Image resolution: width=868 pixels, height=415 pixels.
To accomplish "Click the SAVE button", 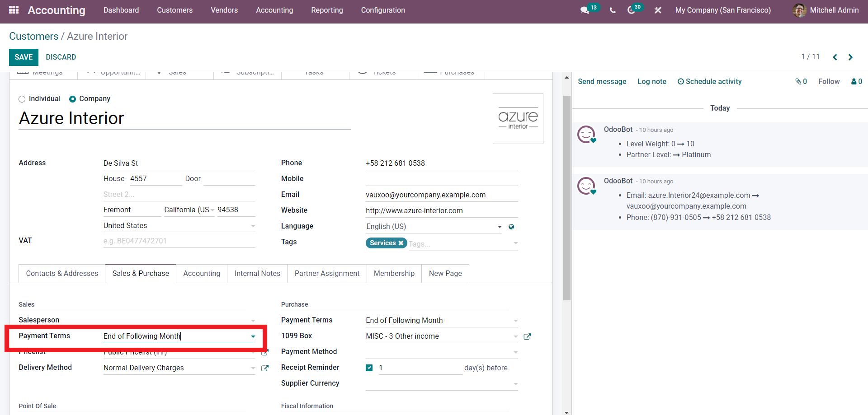I will click(x=24, y=57).
